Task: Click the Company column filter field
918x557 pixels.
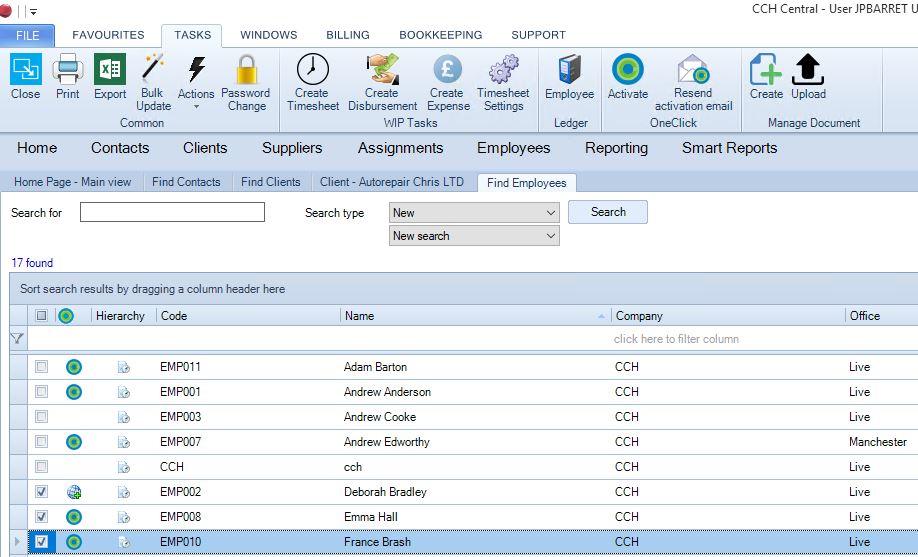Action: pyautogui.click(x=728, y=339)
